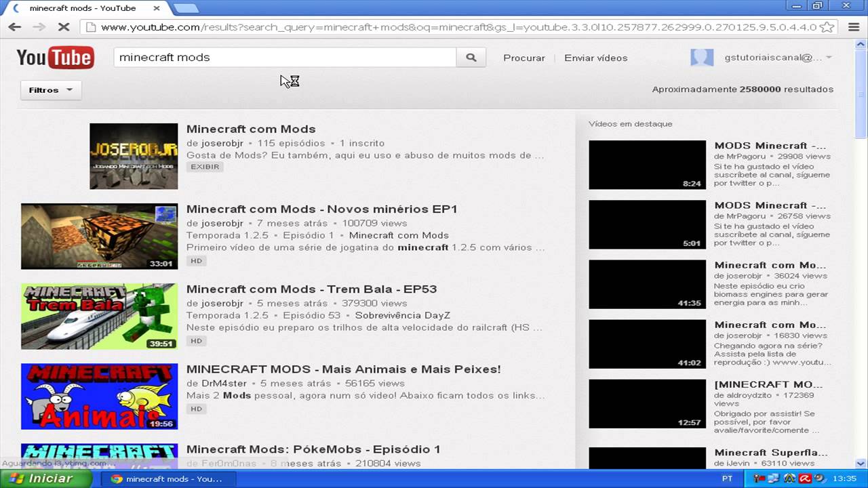The height and width of the screenshot is (488, 868).
Task: Open the JOSEROBJR series thumbnail
Action: [x=134, y=156]
